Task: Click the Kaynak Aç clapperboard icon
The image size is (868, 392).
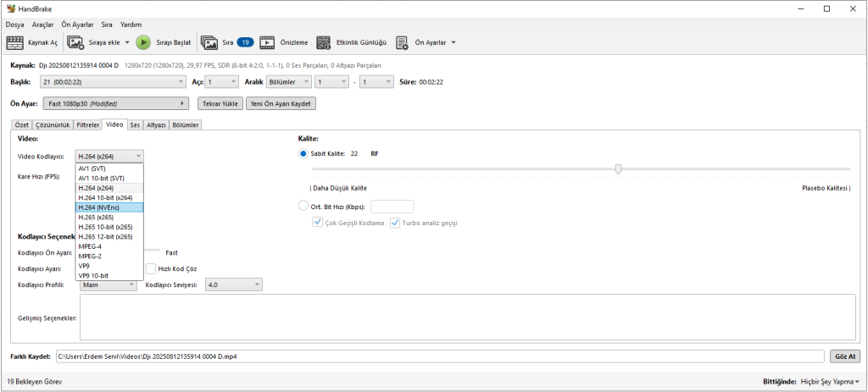Action: point(15,42)
